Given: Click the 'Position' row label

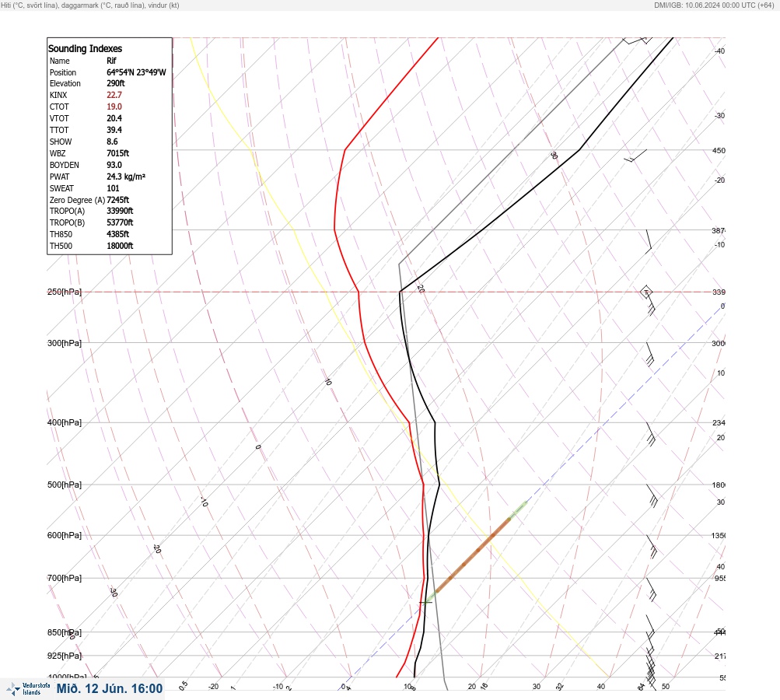Looking at the screenshot, I should tap(63, 72).
